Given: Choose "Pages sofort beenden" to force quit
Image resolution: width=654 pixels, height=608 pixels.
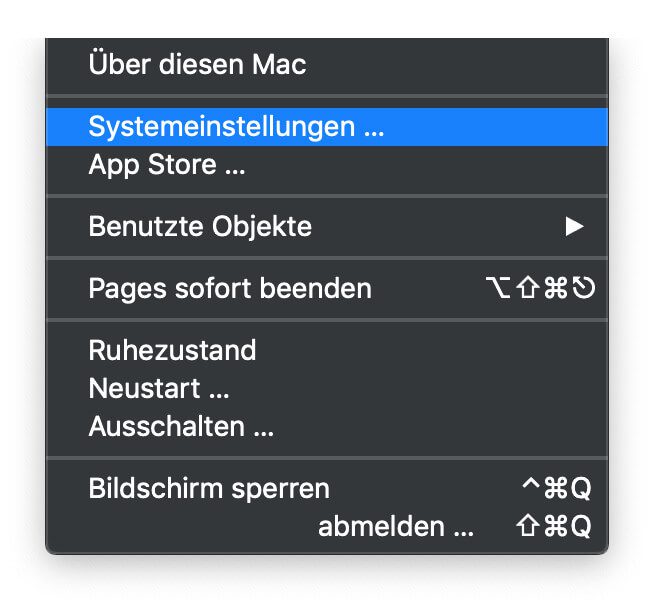Looking at the screenshot, I should click(x=230, y=289).
